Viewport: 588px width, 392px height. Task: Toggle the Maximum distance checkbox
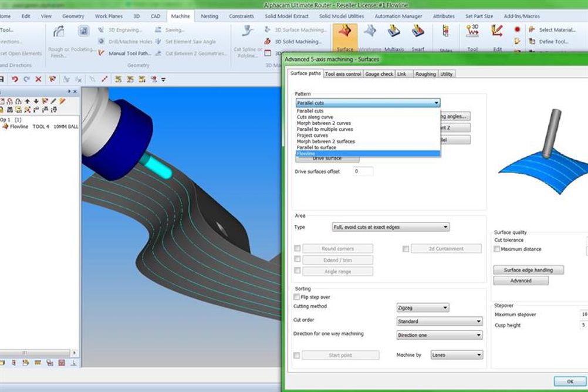click(497, 249)
